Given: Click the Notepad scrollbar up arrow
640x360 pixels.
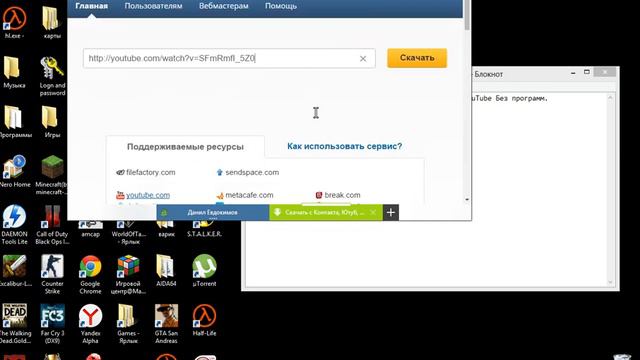Looking at the screenshot, I should [x=611, y=98].
